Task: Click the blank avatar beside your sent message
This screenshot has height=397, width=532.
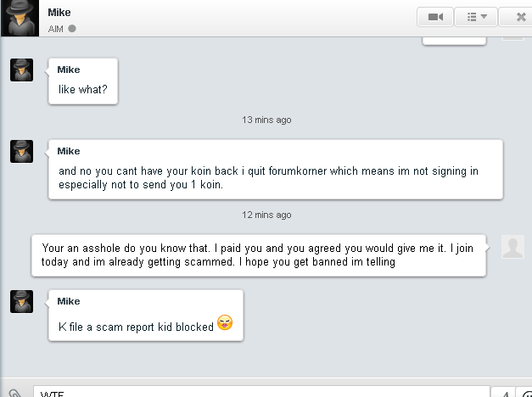Action: [x=512, y=247]
